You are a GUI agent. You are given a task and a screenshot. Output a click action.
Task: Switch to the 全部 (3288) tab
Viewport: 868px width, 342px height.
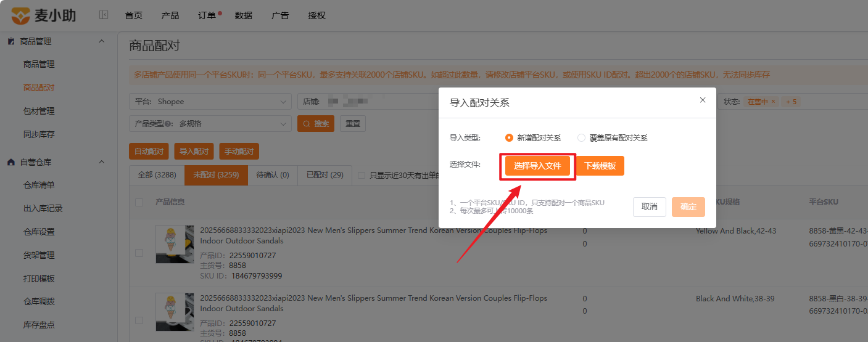click(157, 175)
